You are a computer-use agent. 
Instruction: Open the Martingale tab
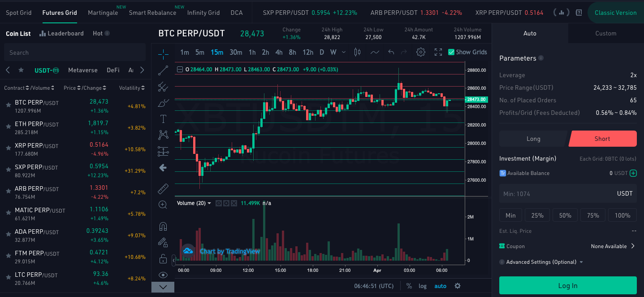click(103, 13)
